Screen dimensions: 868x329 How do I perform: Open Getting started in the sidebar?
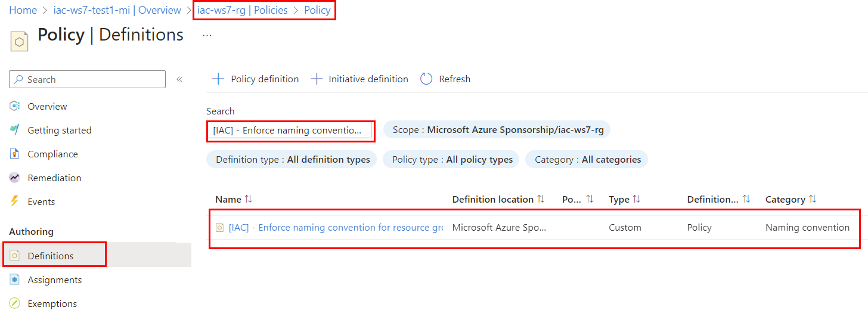[60, 130]
